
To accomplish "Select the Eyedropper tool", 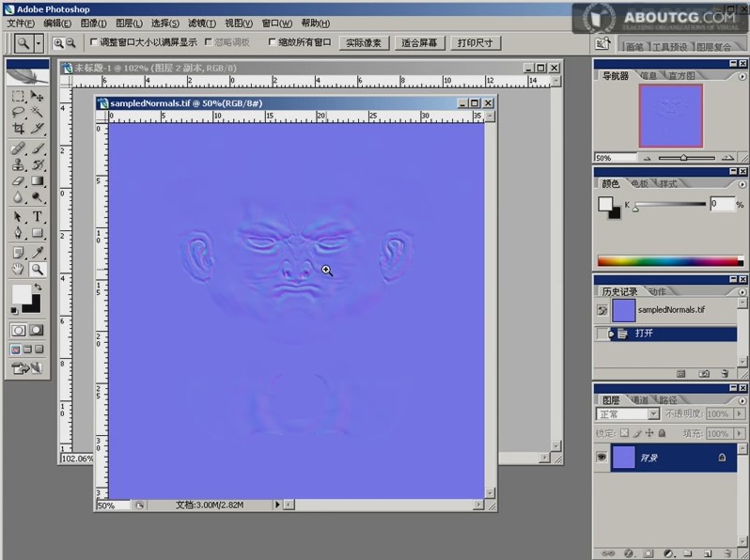I will pos(38,253).
